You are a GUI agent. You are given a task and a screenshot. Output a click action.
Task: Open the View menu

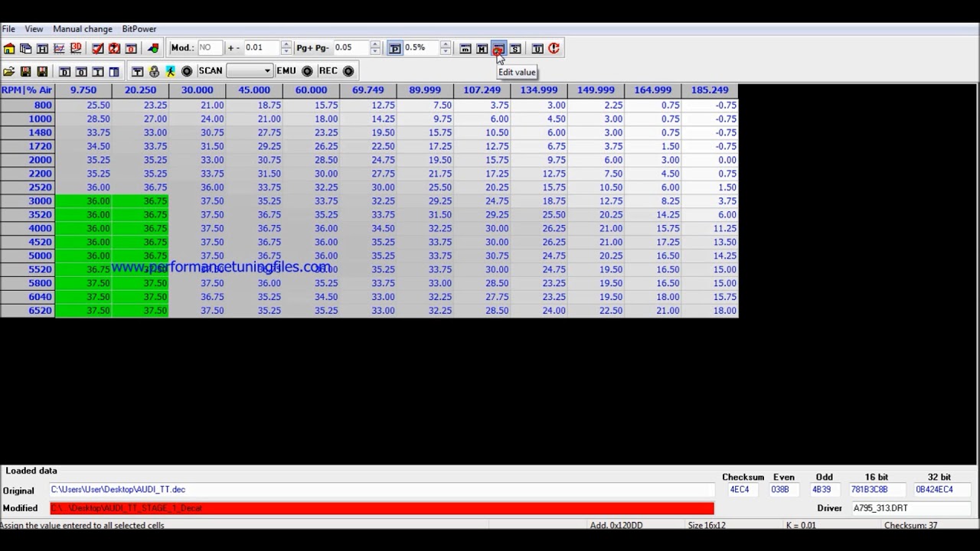click(34, 29)
